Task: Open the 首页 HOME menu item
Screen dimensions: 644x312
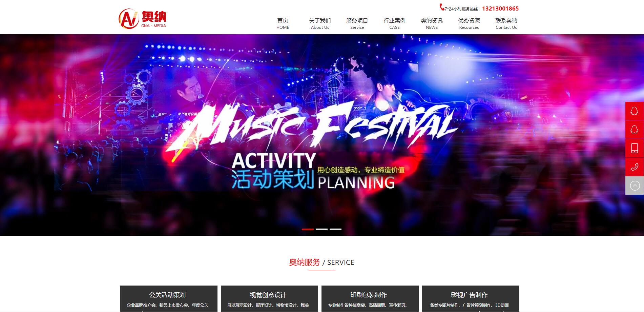Action: [x=283, y=23]
